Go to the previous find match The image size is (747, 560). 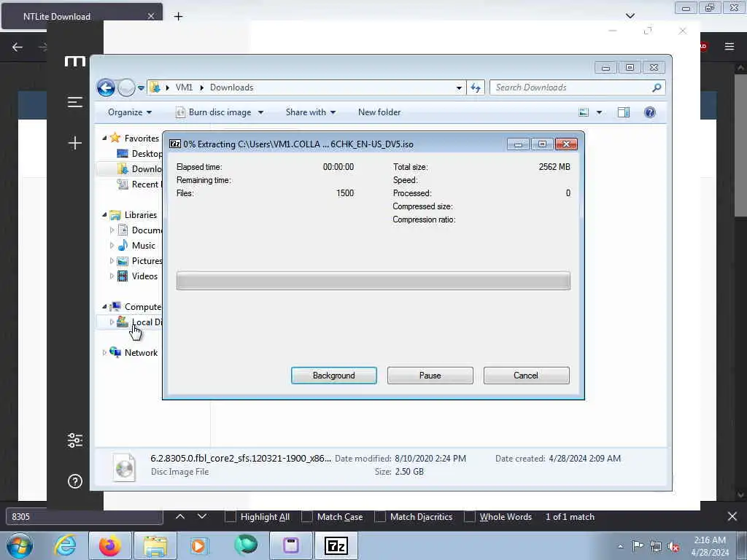180,517
